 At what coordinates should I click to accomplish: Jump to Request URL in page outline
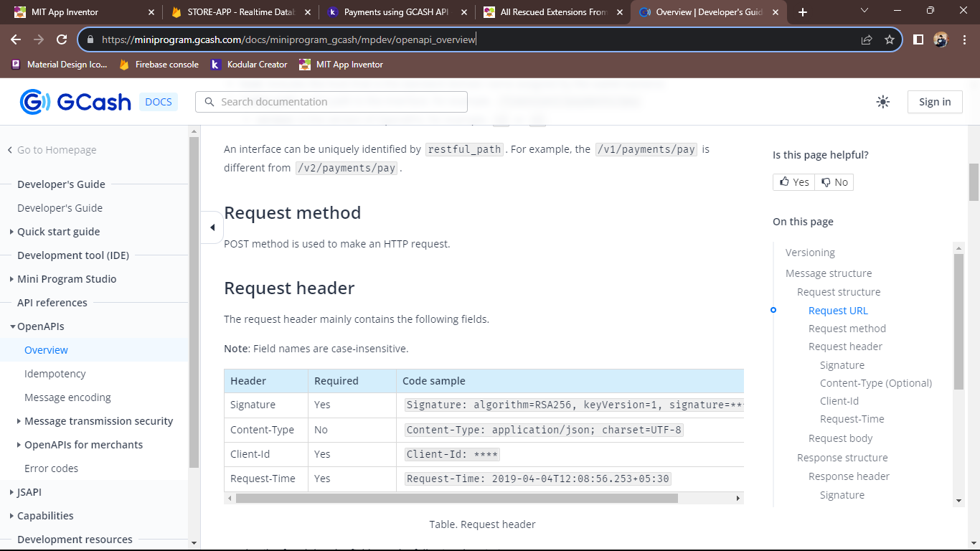point(838,311)
